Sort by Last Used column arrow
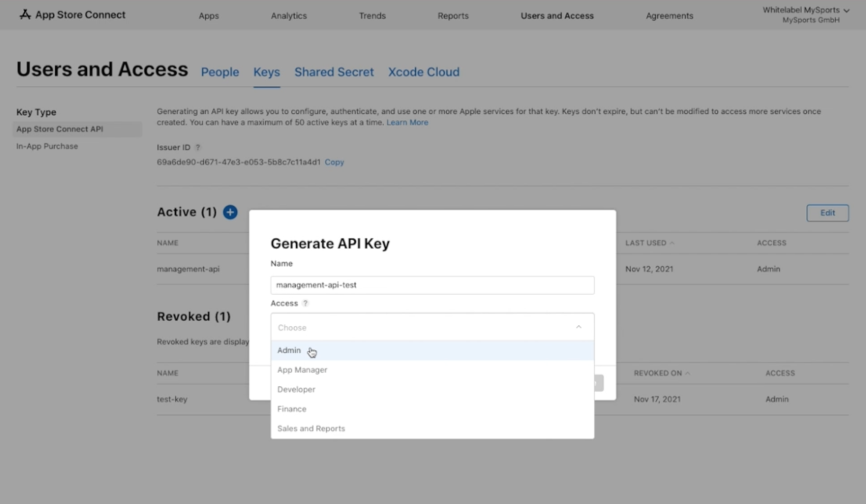 [672, 243]
